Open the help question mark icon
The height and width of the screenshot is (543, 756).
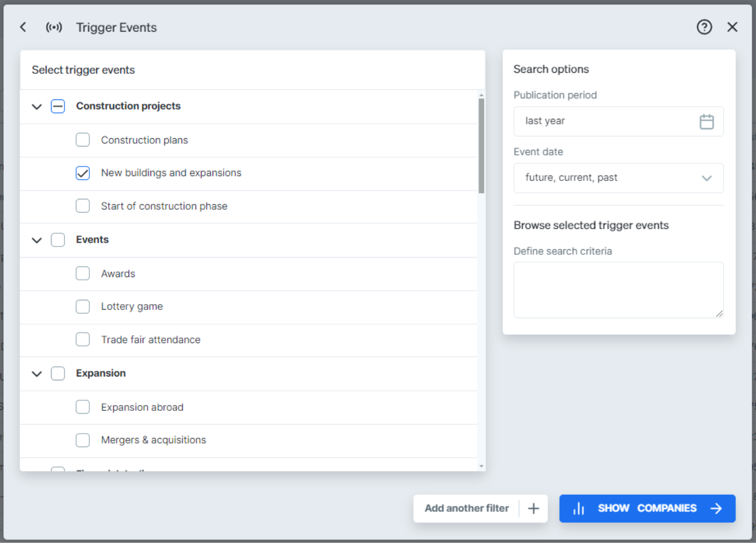[704, 27]
